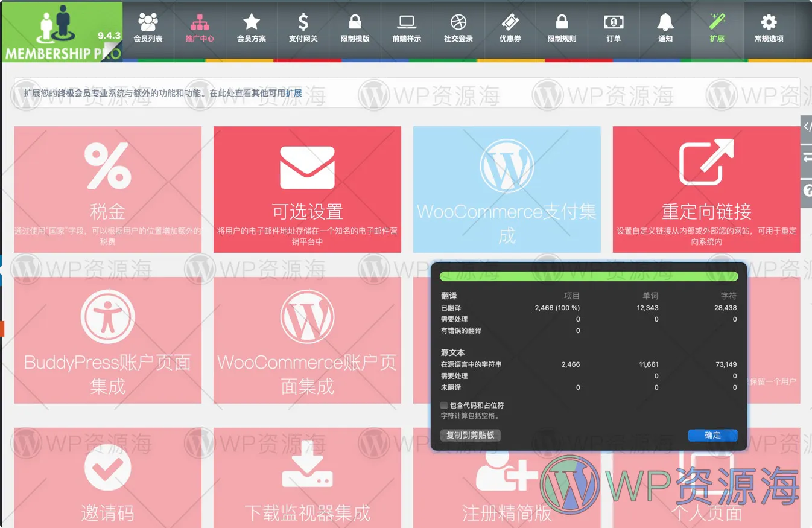Open 限制模版 from the top toolbar
This screenshot has width=812, height=528.
(355, 28)
